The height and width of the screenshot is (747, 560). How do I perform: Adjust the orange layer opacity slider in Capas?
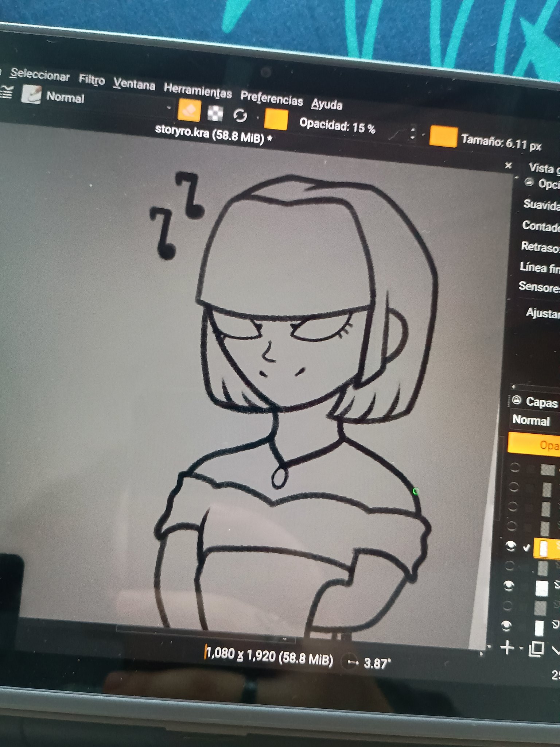click(x=533, y=444)
